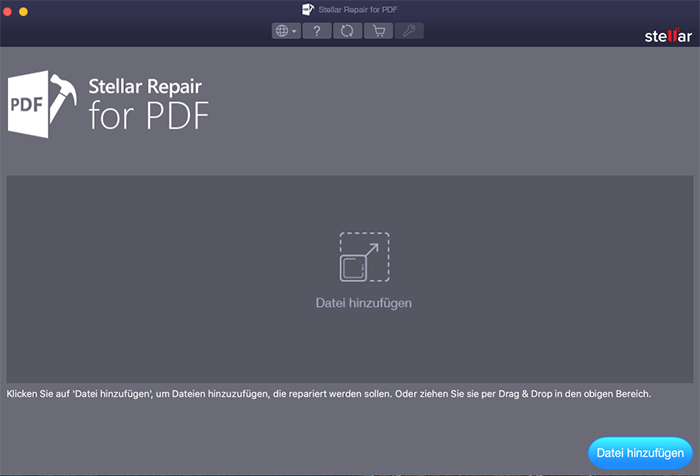This screenshot has width=700, height=476.
Task: Click the title bar app icon
Action: (308, 9)
